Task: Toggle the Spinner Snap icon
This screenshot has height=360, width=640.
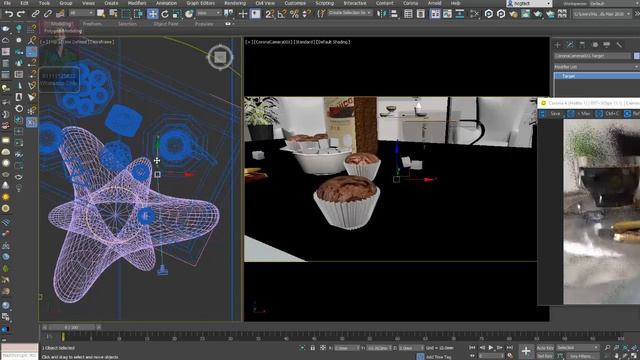Action: (306, 14)
